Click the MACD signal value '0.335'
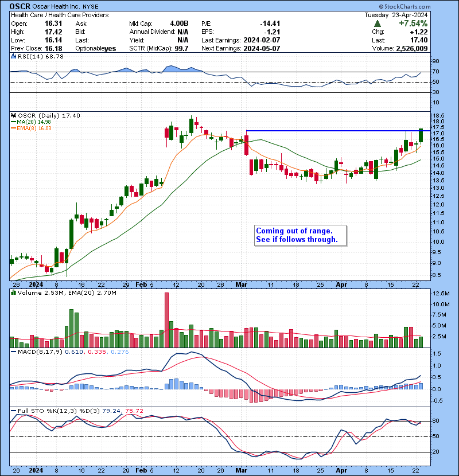Screen dimensions: 459x476 point(96,352)
